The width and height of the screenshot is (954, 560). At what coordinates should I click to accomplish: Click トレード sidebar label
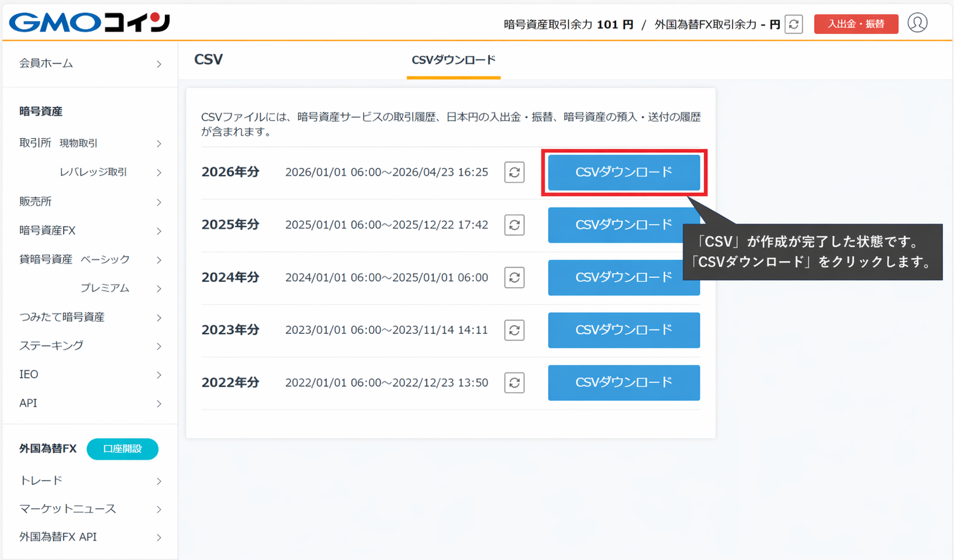tap(41, 481)
